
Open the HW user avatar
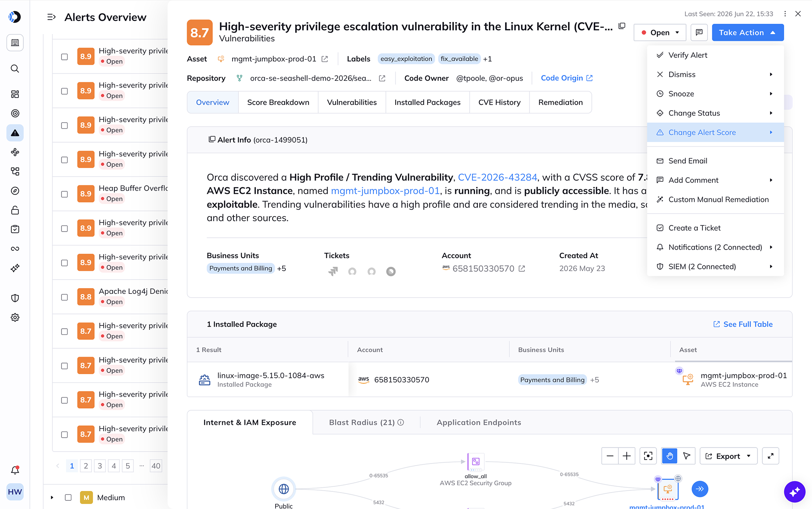coord(15,492)
